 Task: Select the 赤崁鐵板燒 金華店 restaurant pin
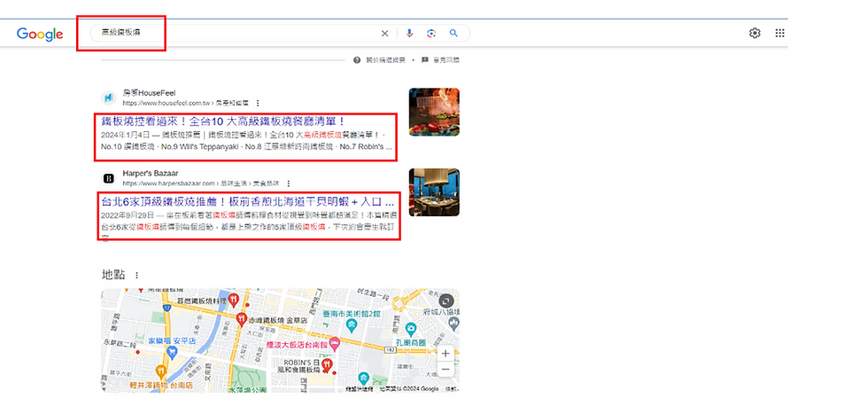241,319
